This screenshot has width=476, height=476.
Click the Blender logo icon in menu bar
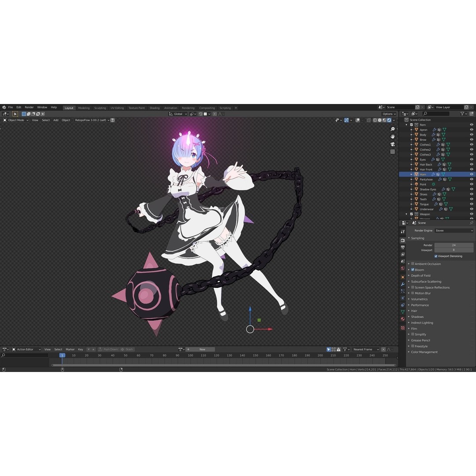point(4,108)
